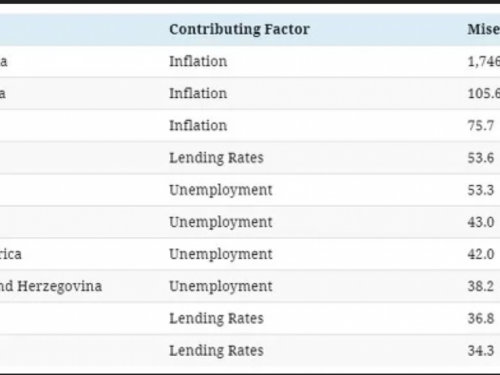This screenshot has height=375, width=500.
Task: Click the Contributing Factor column header
Action: (x=239, y=29)
